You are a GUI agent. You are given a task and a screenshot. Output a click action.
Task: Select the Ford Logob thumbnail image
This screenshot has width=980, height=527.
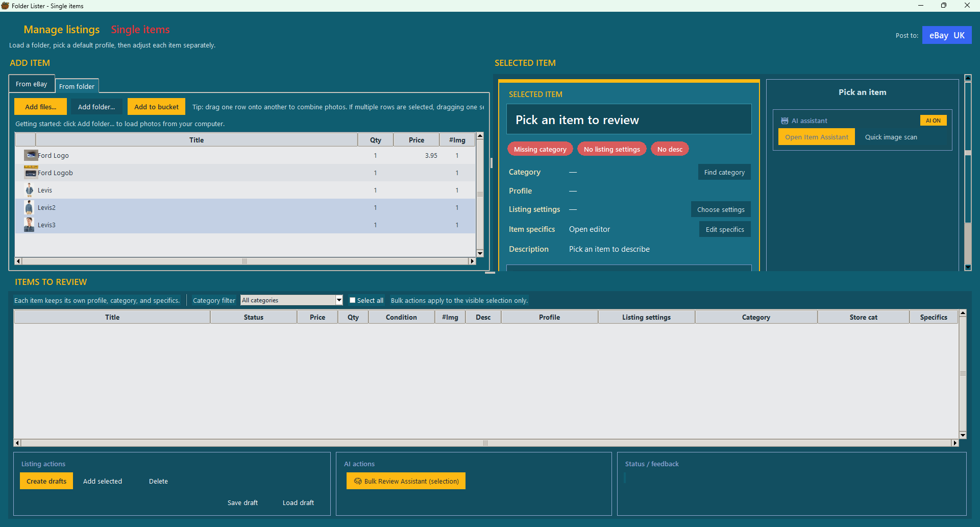(x=31, y=173)
